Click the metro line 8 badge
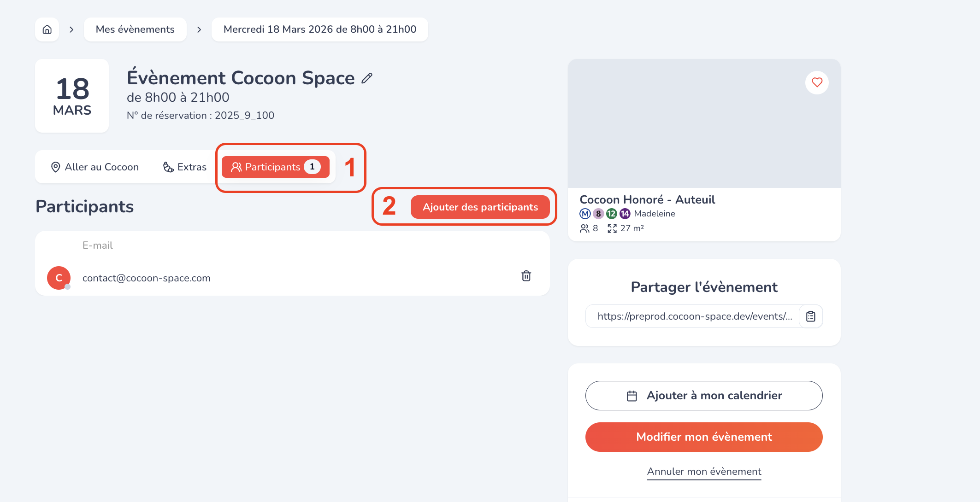This screenshot has width=980, height=502. tap(598, 214)
